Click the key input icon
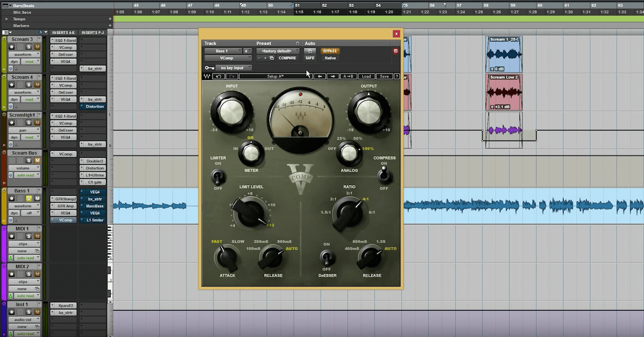 pos(209,68)
